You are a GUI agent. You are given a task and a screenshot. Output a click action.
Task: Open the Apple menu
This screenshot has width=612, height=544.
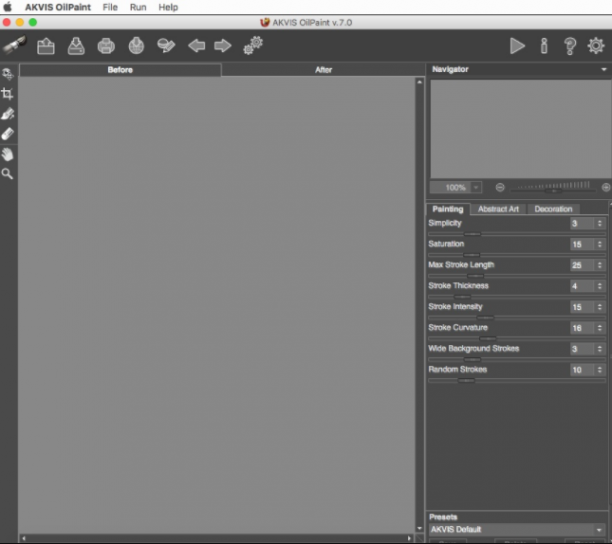(x=7, y=7)
